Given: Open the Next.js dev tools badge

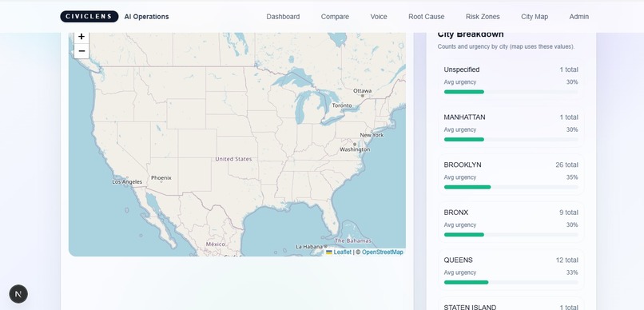Looking at the screenshot, I should [x=18, y=294].
